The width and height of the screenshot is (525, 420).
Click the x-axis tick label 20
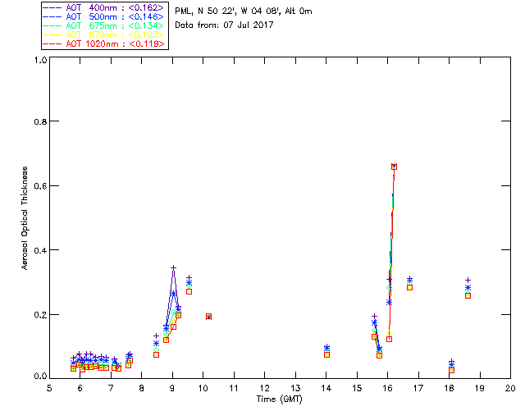[510, 388]
